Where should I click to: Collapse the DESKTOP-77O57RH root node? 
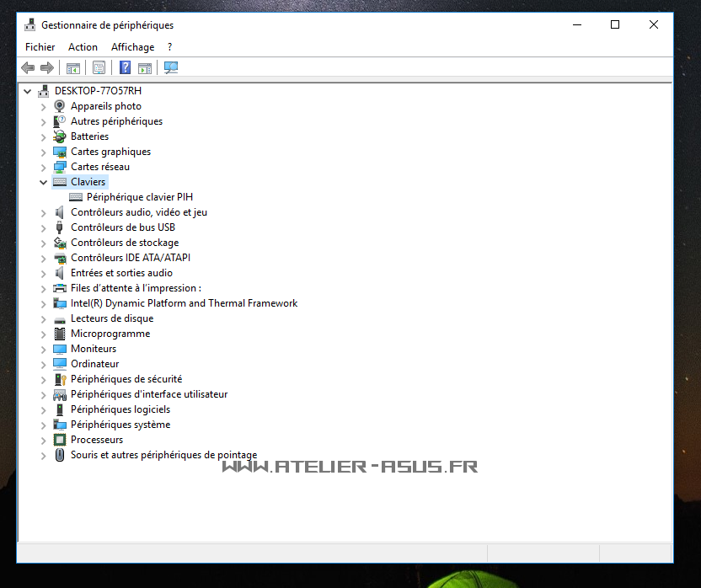tap(28, 91)
